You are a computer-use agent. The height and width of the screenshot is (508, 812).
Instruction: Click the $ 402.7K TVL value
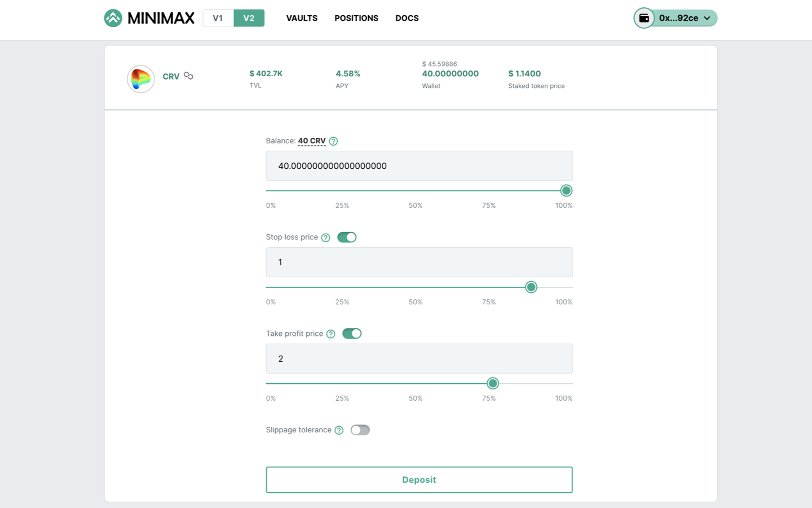(266, 73)
